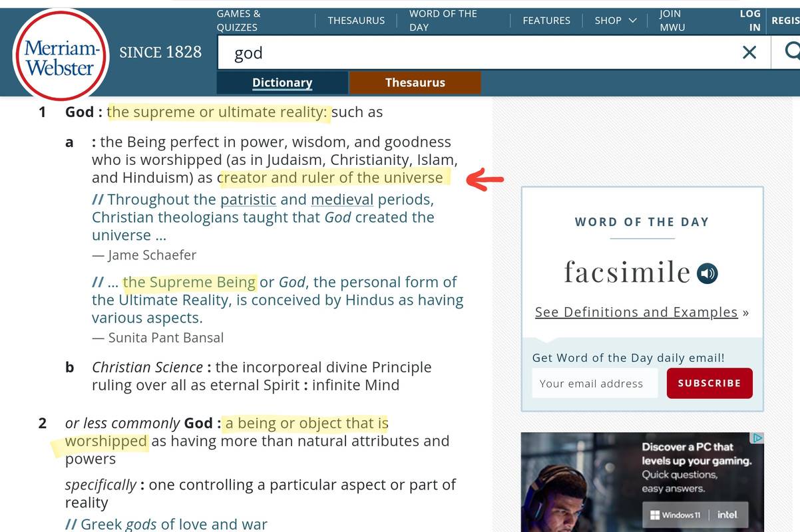
Task: Go to Word of the Day nav item
Action: (x=443, y=21)
